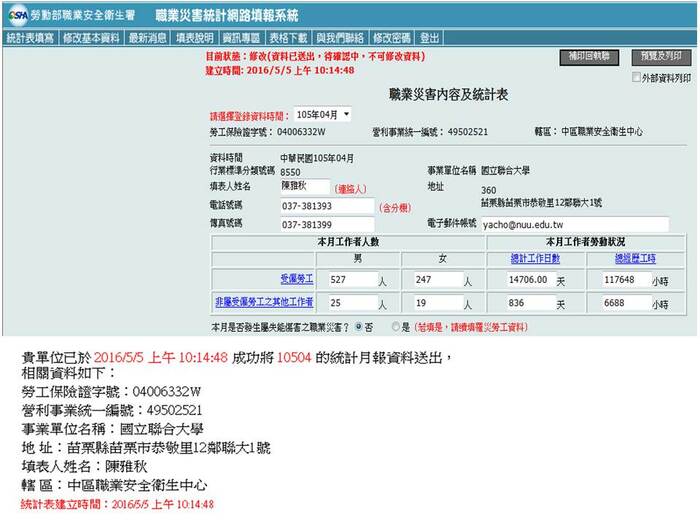Image resolution: width=700 pixels, height=525 pixels.
Task: Select the 是 radio button
Action: (x=395, y=327)
